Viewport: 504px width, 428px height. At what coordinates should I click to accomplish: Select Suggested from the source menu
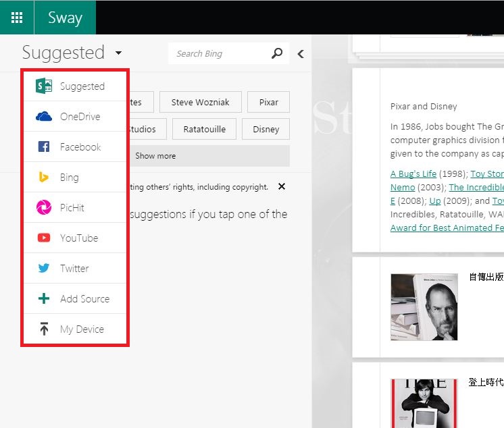click(x=75, y=86)
